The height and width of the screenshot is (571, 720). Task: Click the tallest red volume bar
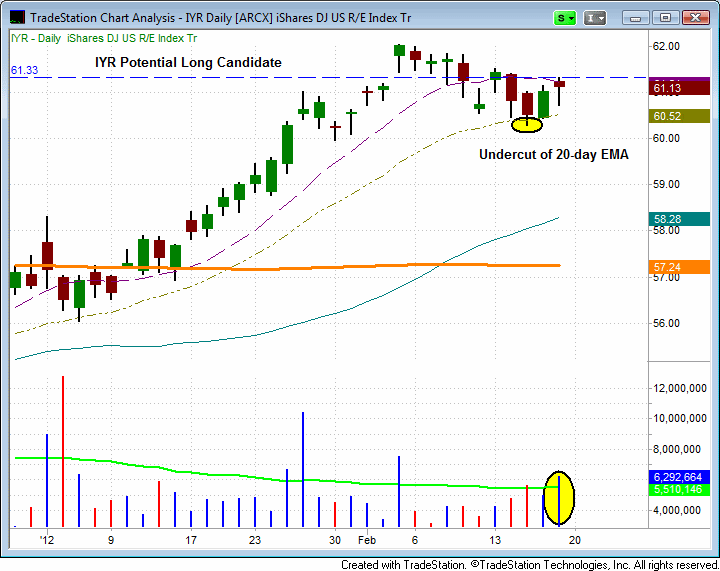tap(63, 451)
